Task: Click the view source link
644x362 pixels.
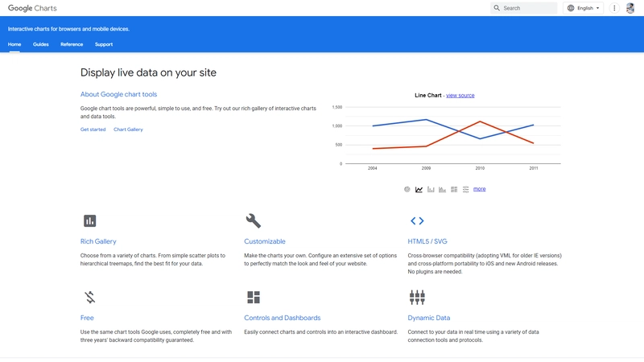Action: coord(460,95)
